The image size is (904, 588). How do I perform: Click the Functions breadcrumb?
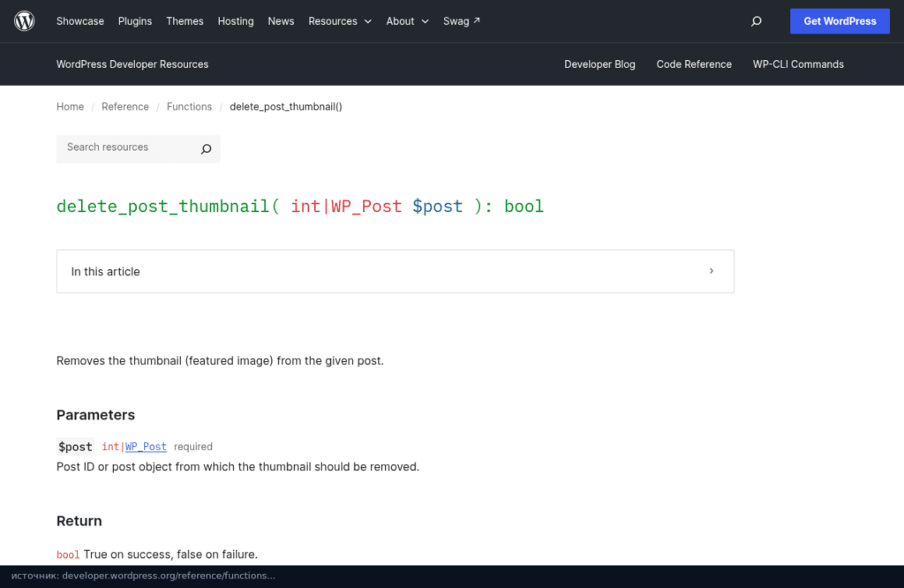pos(189,107)
